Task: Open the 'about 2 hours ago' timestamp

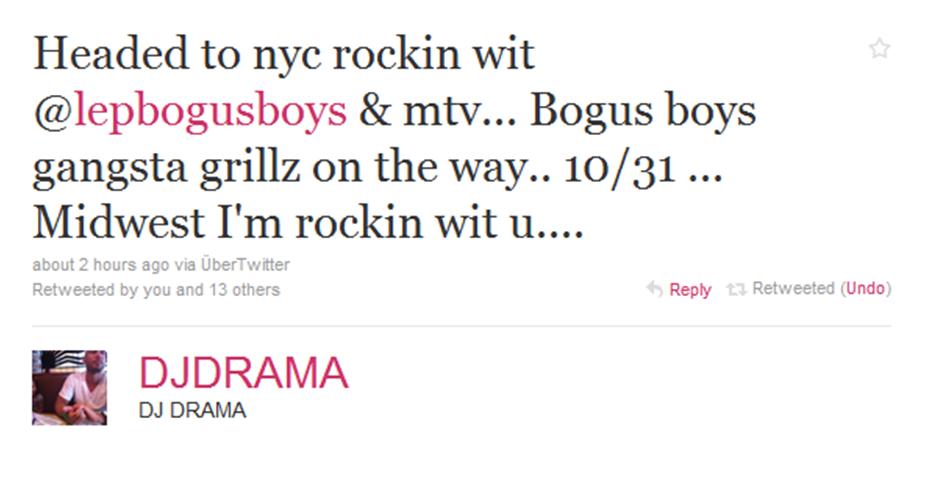Action: pos(100,264)
